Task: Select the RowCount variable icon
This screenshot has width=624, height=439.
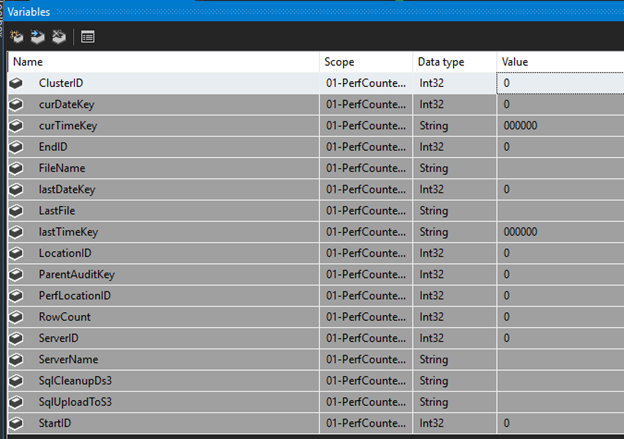Action: pyautogui.click(x=16, y=317)
